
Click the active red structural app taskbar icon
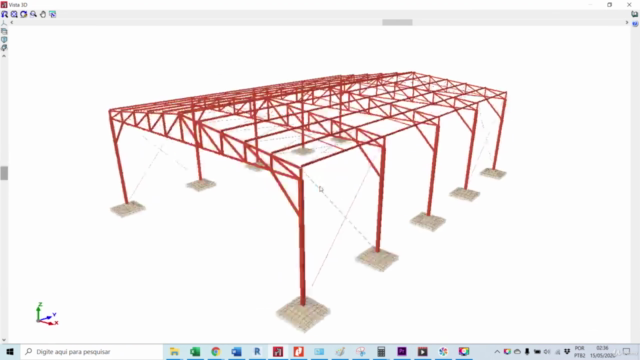(278, 351)
